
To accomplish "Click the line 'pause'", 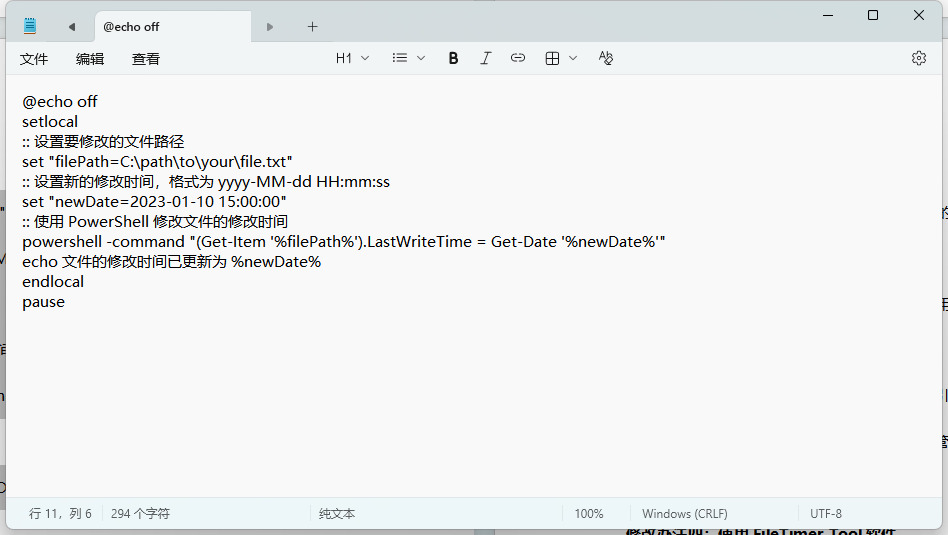I will pos(44,302).
